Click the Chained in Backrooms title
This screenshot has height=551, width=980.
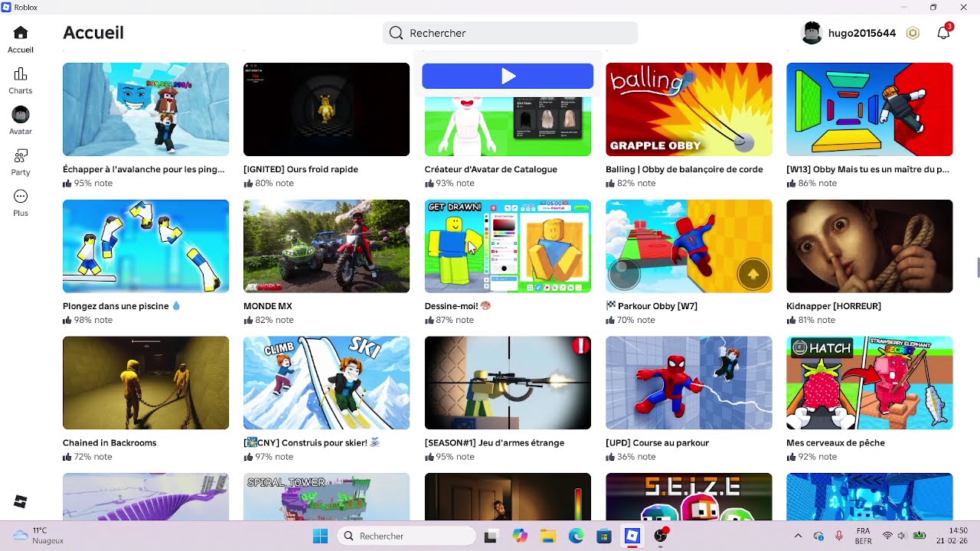109,442
